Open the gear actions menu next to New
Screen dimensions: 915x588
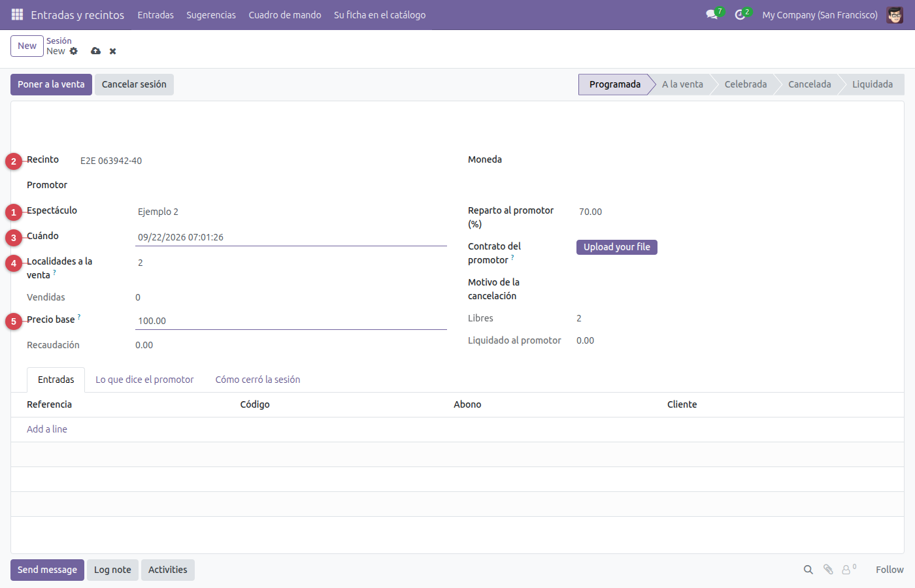pyautogui.click(x=74, y=51)
